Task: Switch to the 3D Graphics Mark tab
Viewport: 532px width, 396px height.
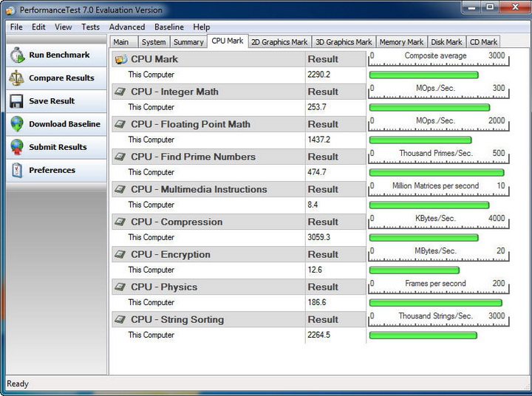Action: point(344,42)
